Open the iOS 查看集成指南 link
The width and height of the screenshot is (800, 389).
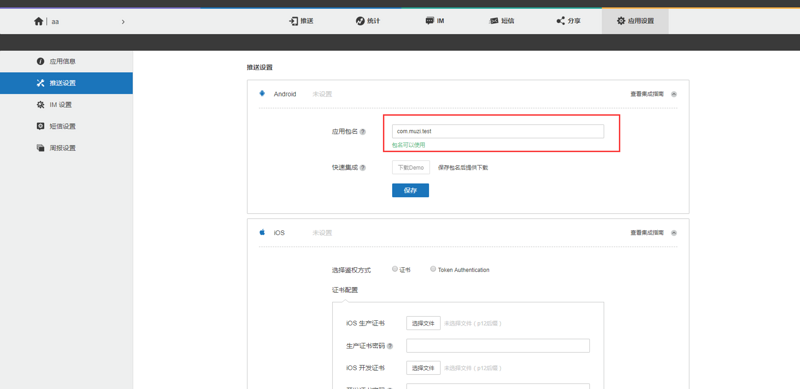tap(647, 233)
